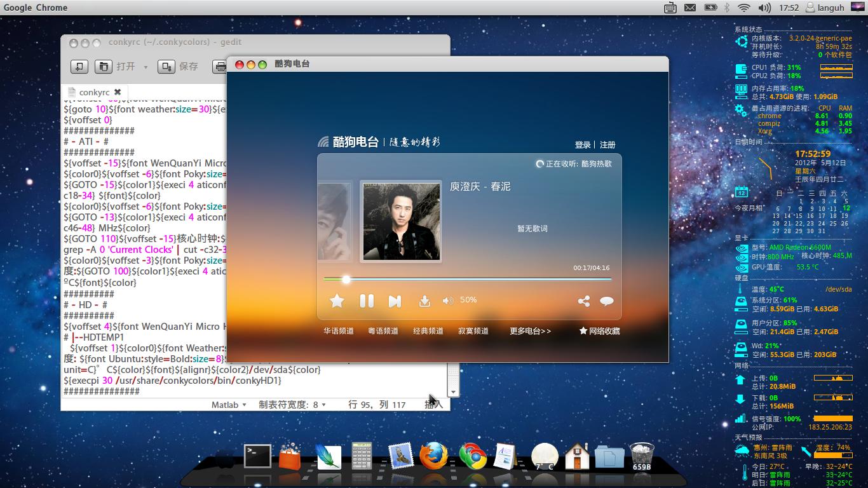Open the 制表符宽度 tab width dropdown
The width and height of the screenshot is (868, 488).
point(292,405)
